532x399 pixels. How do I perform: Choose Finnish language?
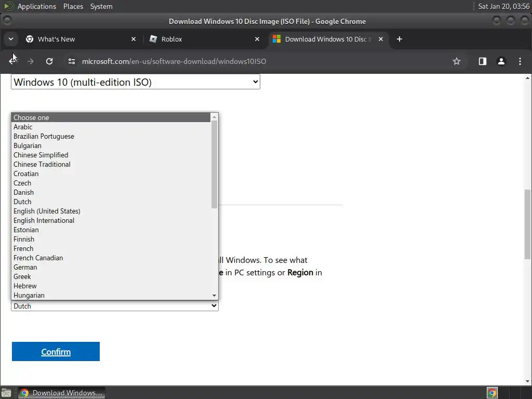click(x=111, y=239)
